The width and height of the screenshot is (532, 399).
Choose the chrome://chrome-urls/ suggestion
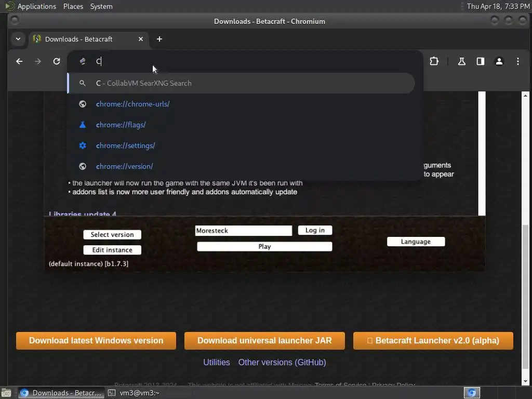click(241, 104)
